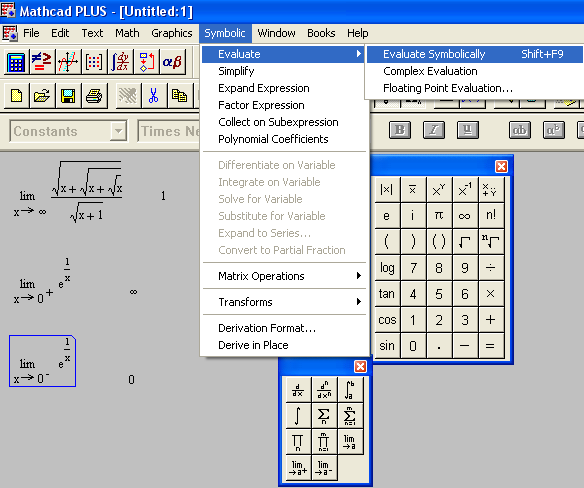Screen dimensions: 584x488
Task: Insert nth derivative operator
Action: click(x=324, y=390)
